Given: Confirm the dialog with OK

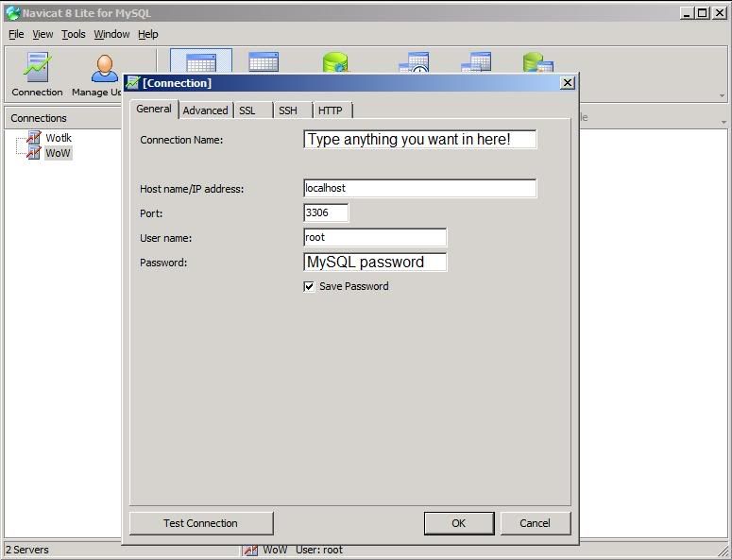Looking at the screenshot, I should (x=459, y=523).
